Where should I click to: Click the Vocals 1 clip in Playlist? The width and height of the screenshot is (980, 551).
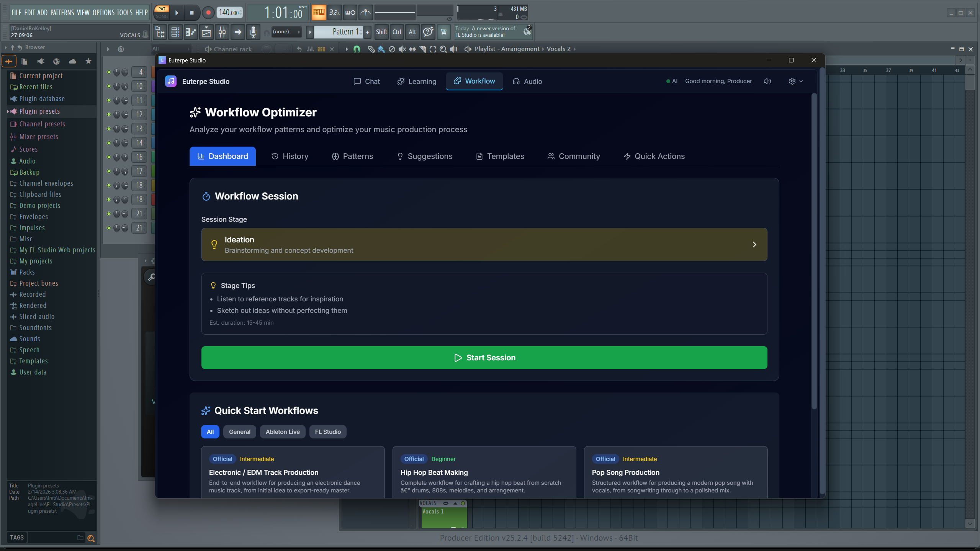click(444, 518)
